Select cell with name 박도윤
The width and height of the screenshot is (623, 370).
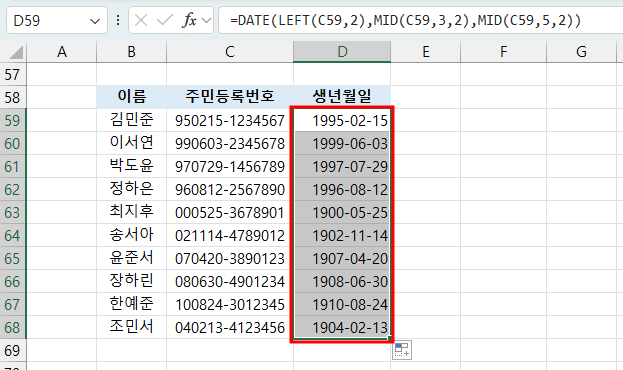pos(132,166)
